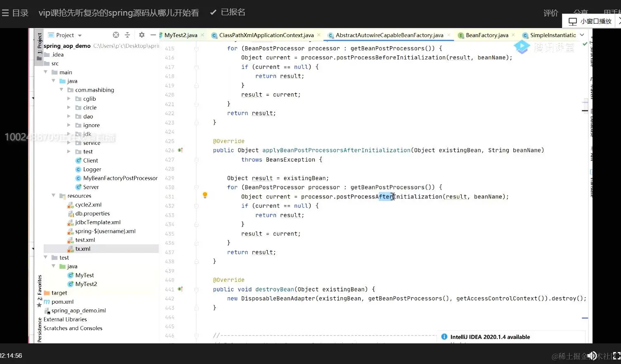
Task: Close the MyTest2.java tab
Action: click(202, 35)
